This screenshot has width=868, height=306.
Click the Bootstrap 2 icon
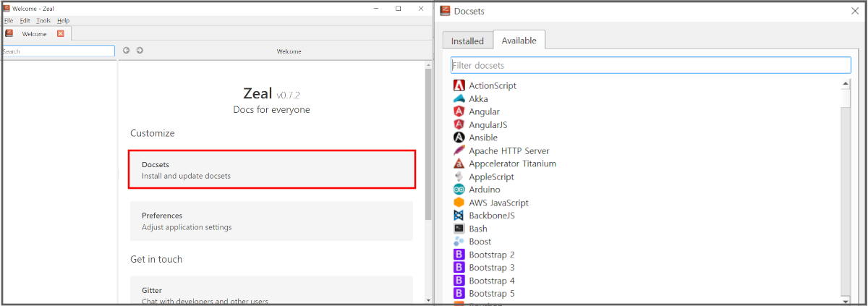[459, 255]
